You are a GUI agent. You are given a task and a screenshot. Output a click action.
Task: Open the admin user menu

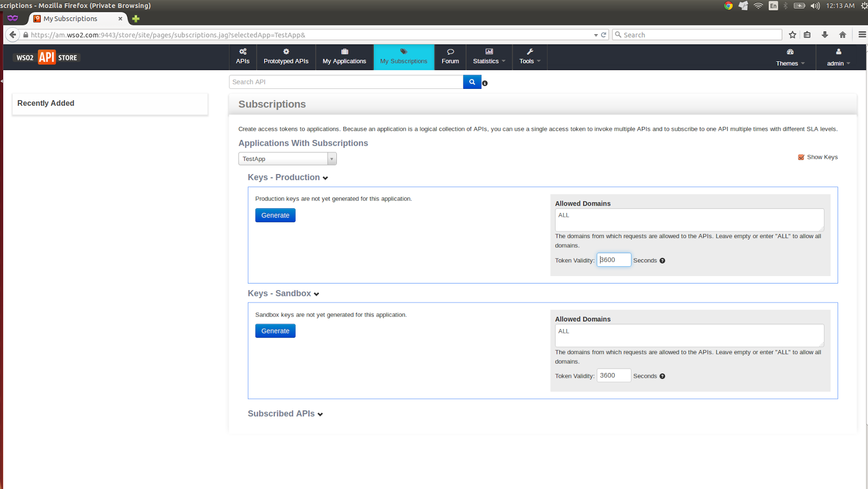[x=838, y=57]
